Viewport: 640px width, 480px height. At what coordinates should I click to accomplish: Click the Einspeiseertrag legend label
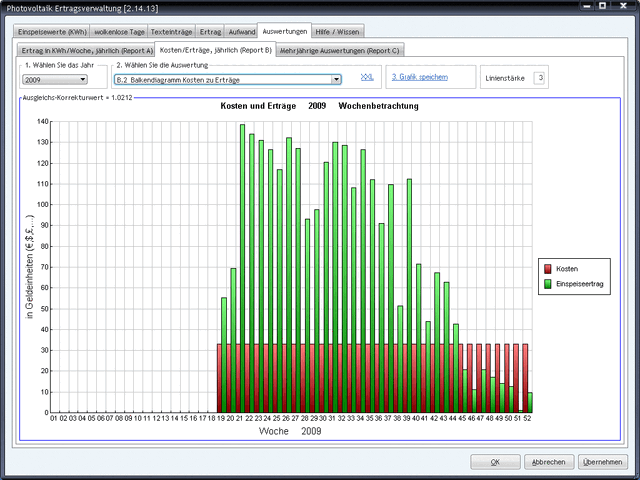tap(580, 284)
